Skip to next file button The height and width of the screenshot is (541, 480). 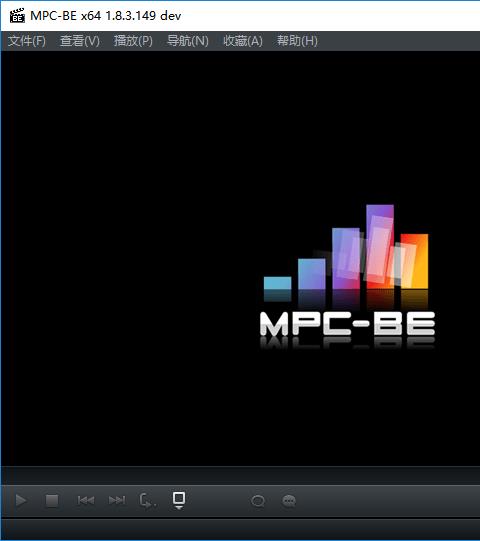117,500
